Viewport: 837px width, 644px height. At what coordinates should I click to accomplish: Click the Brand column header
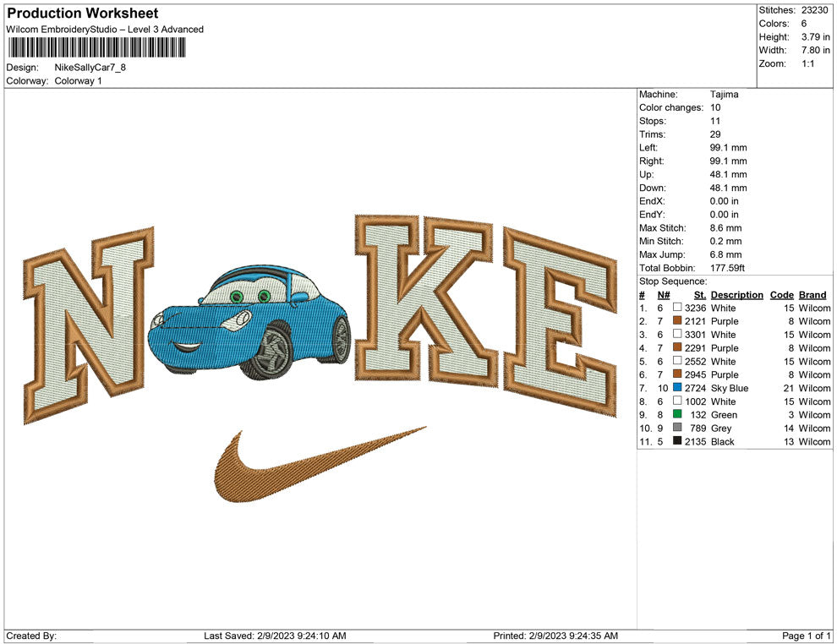click(812, 295)
